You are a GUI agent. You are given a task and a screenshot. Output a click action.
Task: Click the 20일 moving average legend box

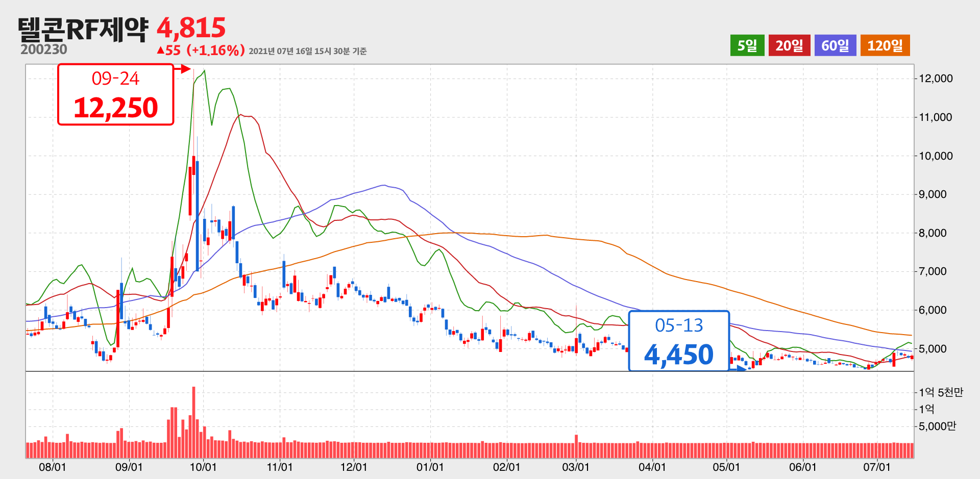(789, 45)
